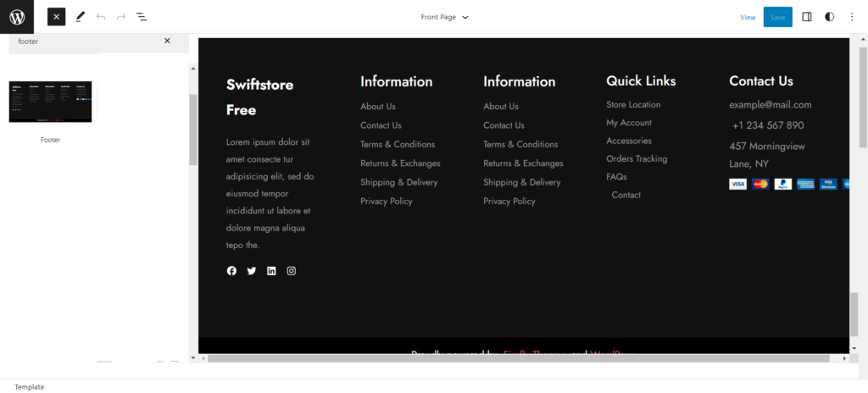Image resolution: width=868 pixels, height=393 pixels.
Task: Select the Edit pencil tool
Action: (x=81, y=17)
